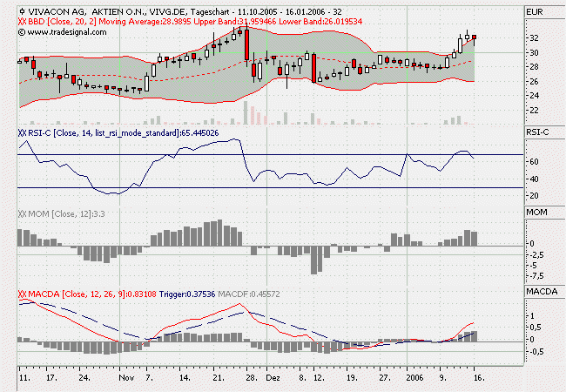Image resolution: width=566 pixels, height=392 pixels.
Task: Click the MOM axis header on right
Action: click(x=536, y=213)
